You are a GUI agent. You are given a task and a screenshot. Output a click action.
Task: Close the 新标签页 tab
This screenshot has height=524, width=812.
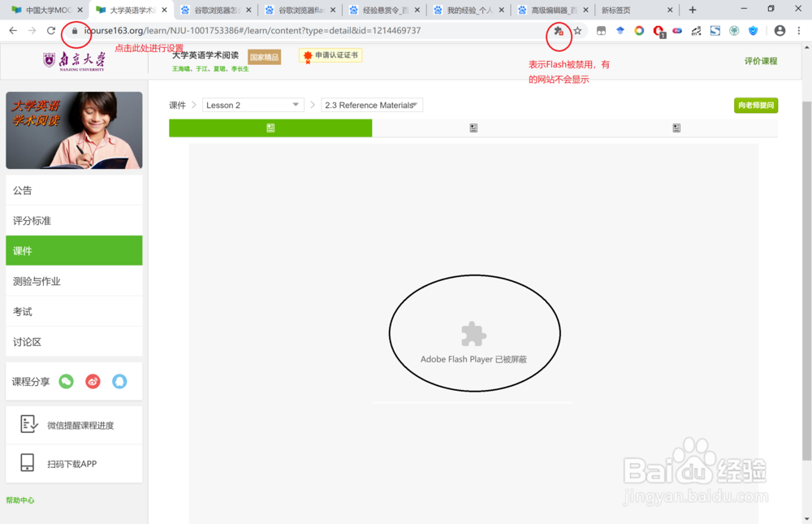670,10
